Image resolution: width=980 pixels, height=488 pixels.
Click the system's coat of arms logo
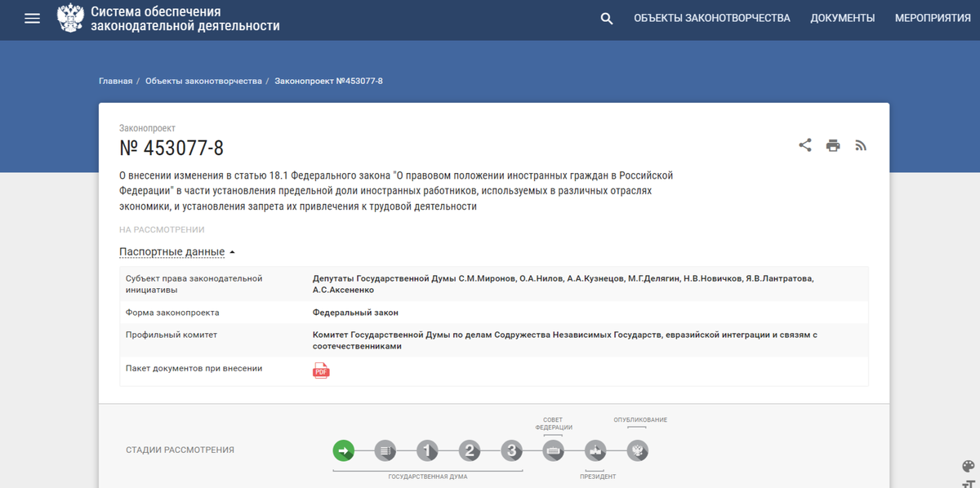(71, 17)
